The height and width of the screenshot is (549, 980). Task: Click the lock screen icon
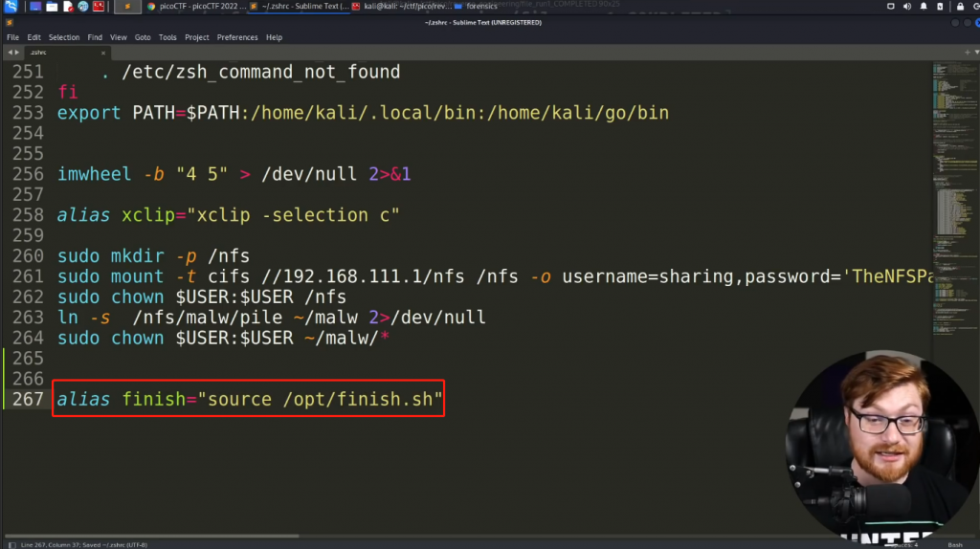(x=960, y=7)
